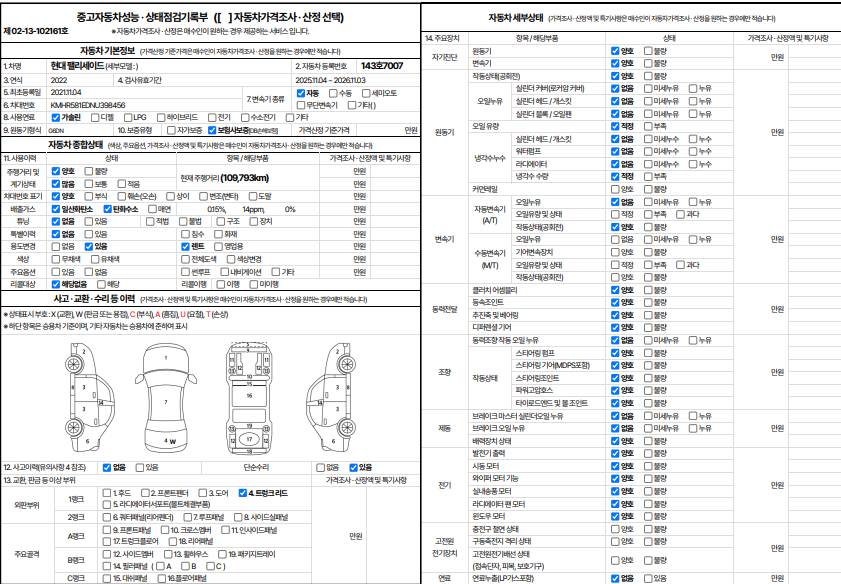This screenshot has width=841, height=584.
Task: Check the 7.루프패널 checkbox
Action: click(x=187, y=518)
